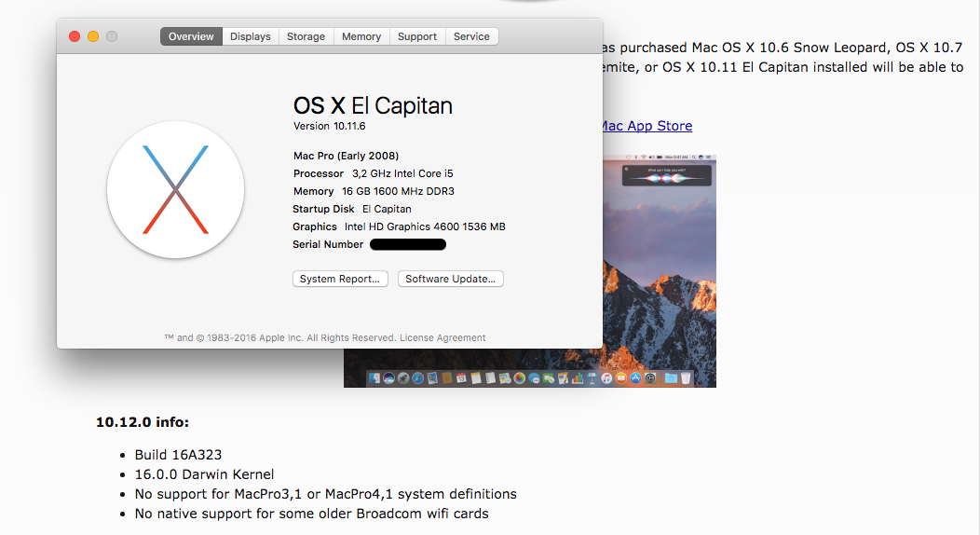Open the Service tab

coord(471,36)
